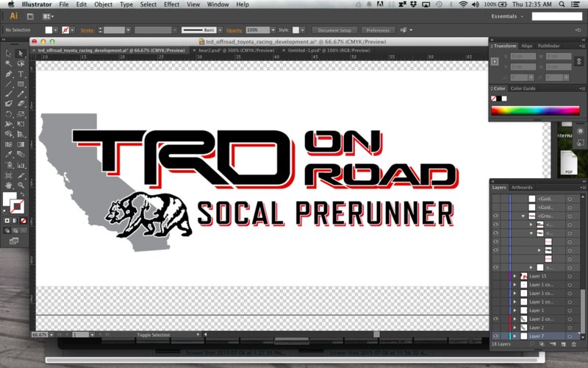Click Preferences button
Viewport: 588px width, 368px height.
[378, 30]
